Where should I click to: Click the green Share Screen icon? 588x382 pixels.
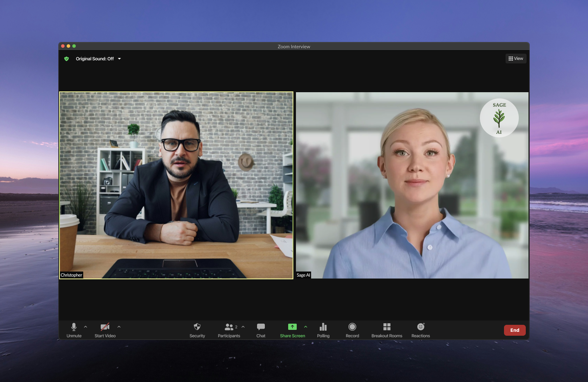tap(292, 327)
